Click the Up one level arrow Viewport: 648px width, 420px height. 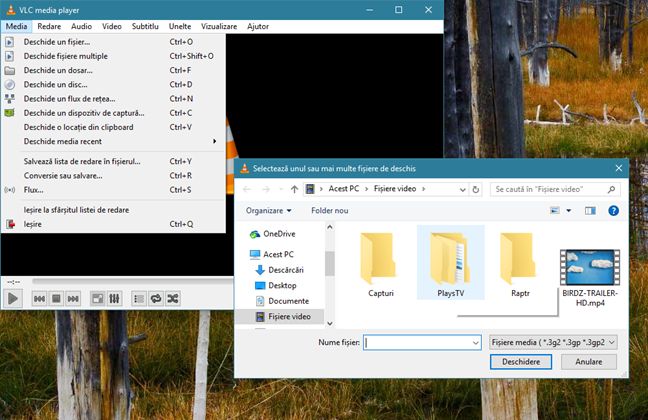pyautogui.click(x=294, y=189)
